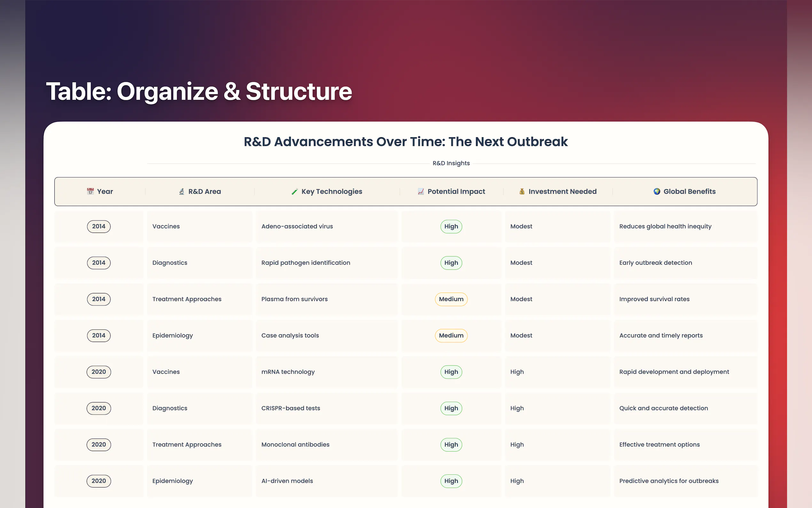The image size is (812, 508).
Task: Click the calendar icon beside Year
Action: pos(90,192)
